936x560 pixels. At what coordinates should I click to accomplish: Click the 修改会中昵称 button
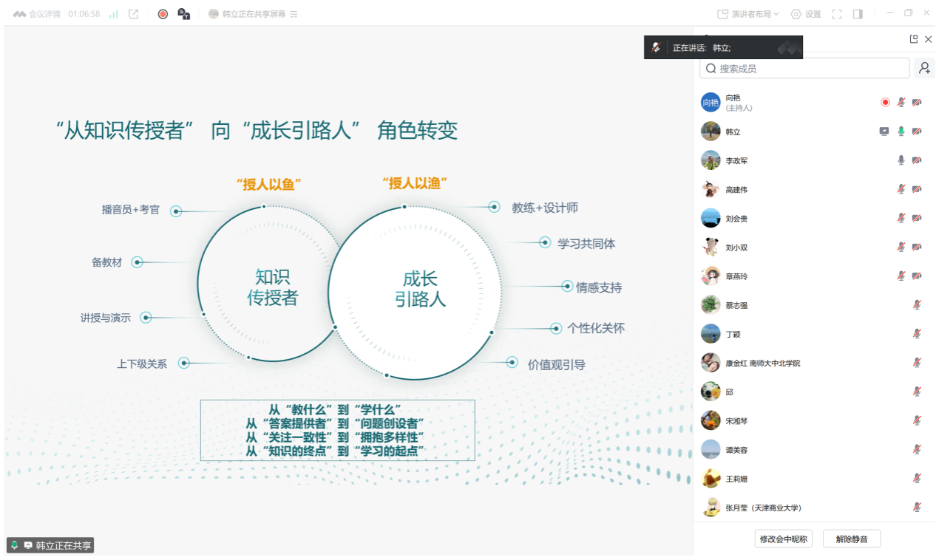click(783, 539)
